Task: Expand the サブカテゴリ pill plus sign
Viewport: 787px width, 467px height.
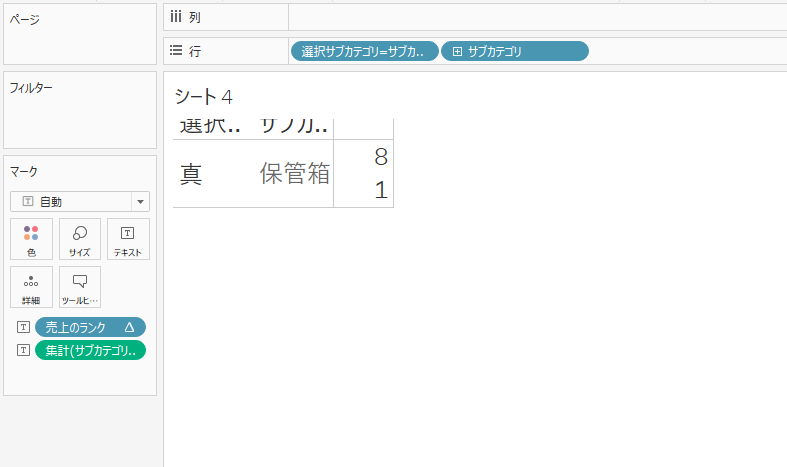Action: click(458, 51)
